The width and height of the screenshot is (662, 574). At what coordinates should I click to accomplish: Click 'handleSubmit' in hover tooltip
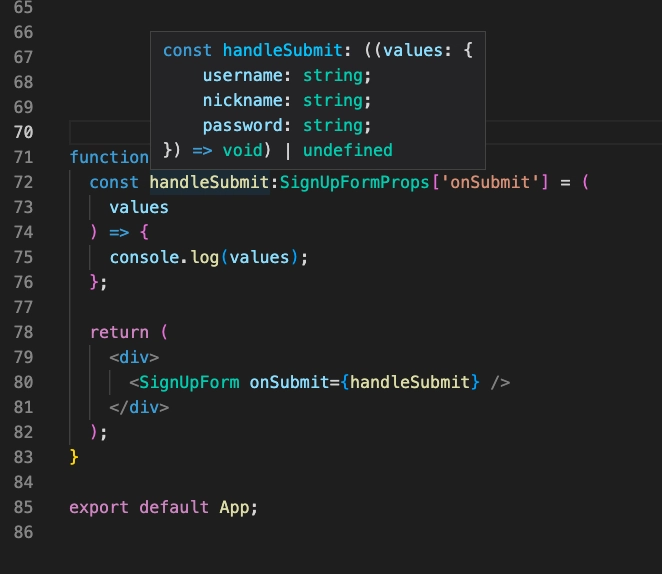[x=282, y=50]
